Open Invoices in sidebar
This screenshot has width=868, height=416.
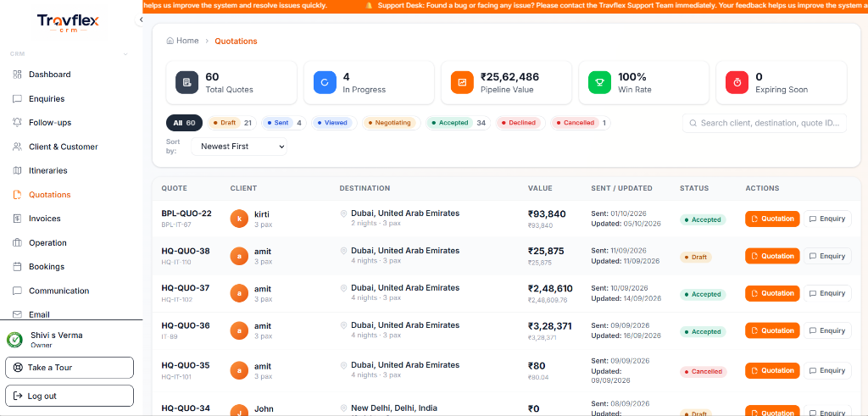pos(44,219)
